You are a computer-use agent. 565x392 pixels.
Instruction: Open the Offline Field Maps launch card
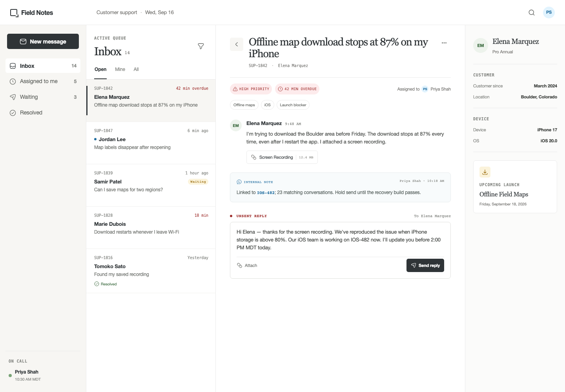tap(515, 187)
